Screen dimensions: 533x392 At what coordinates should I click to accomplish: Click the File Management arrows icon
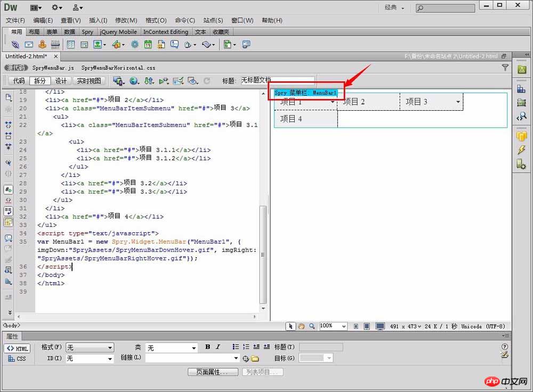click(149, 81)
